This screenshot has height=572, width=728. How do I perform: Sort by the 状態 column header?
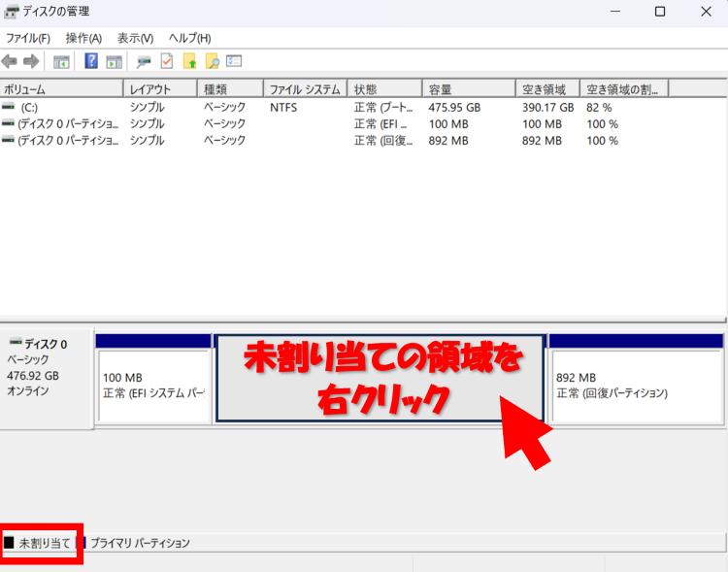(385, 88)
